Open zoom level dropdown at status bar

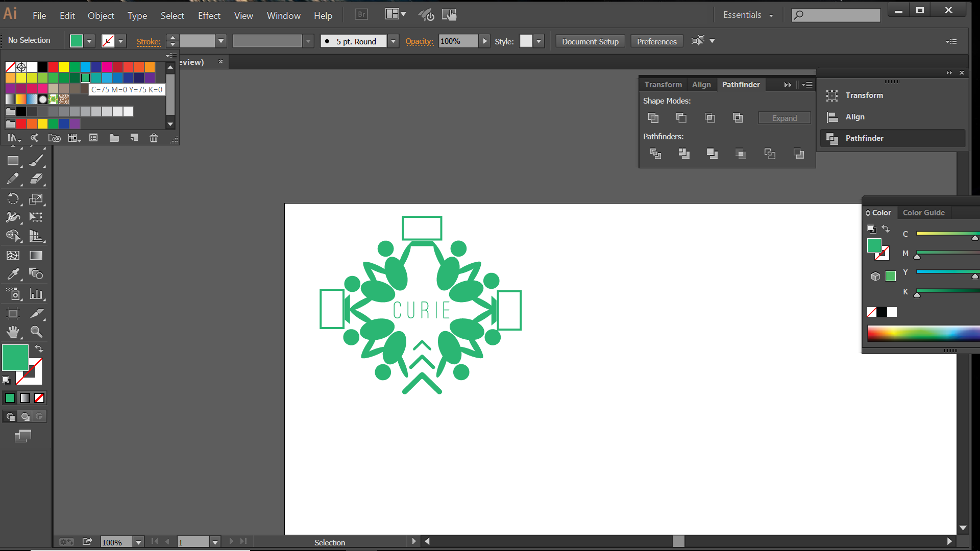(x=138, y=542)
